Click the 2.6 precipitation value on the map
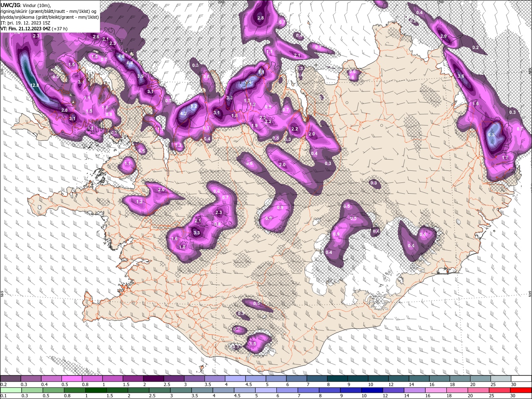The width and height of the screenshot is (532, 399). 96,37
